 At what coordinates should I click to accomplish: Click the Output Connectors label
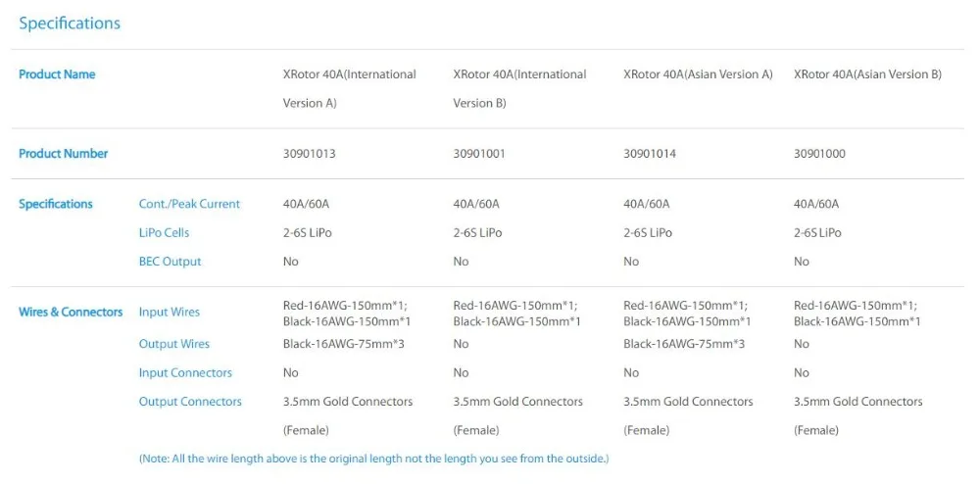pyautogui.click(x=190, y=402)
